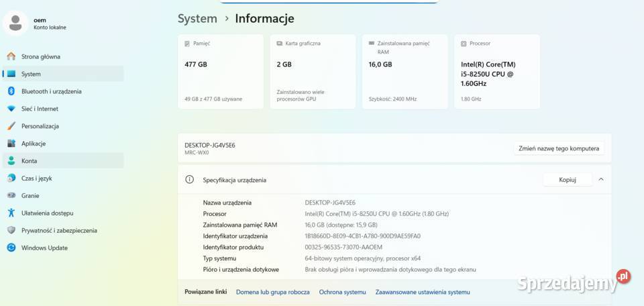Click the Karta graficzna card icon
This screenshot has height=306, width=644.
pos(279,43)
